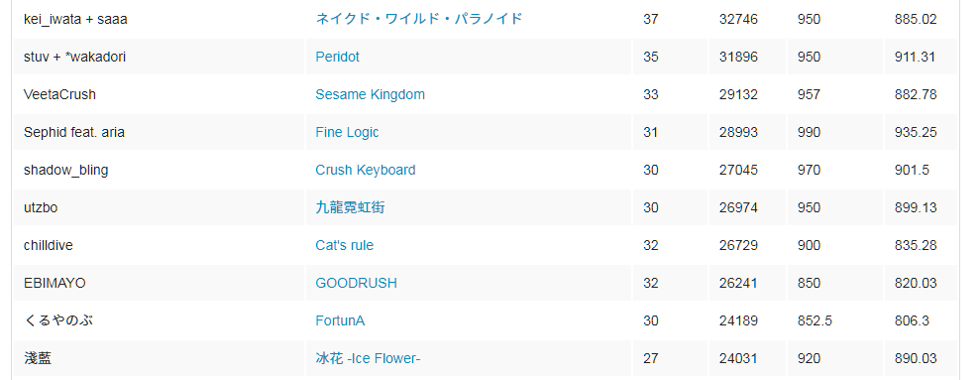Open the 冰花 -Ice Flower- link
The width and height of the screenshot is (980, 380).
pos(369,358)
